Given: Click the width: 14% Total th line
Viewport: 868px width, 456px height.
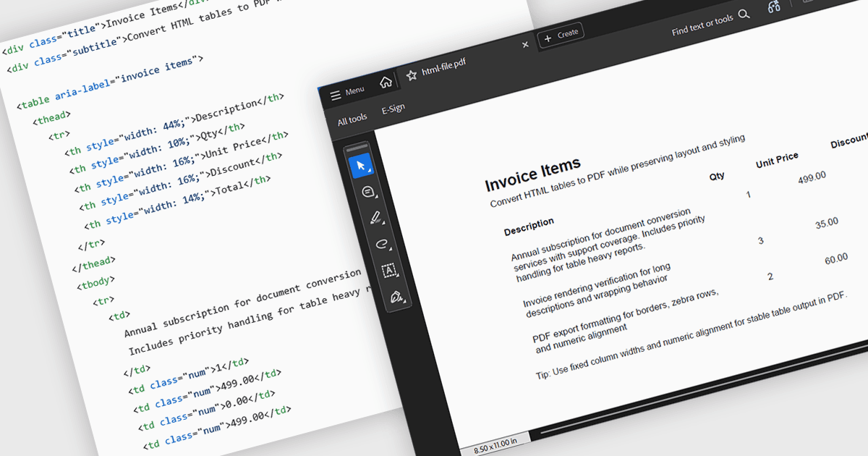Looking at the screenshot, I should tap(178, 203).
